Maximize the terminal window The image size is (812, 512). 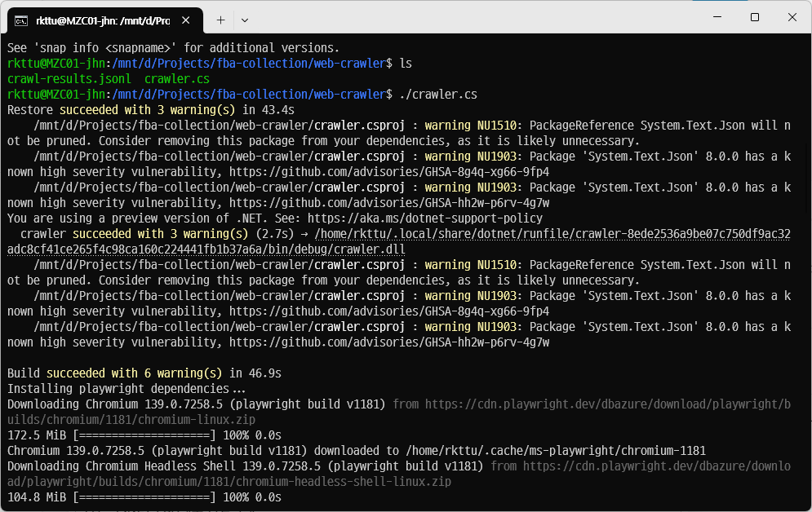(x=755, y=18)
